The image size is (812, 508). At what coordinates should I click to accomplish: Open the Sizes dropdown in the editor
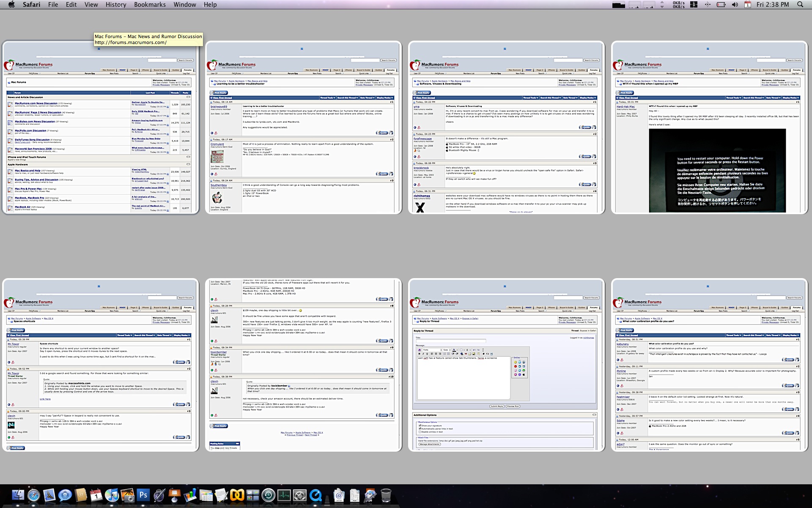tap(447, 350)
